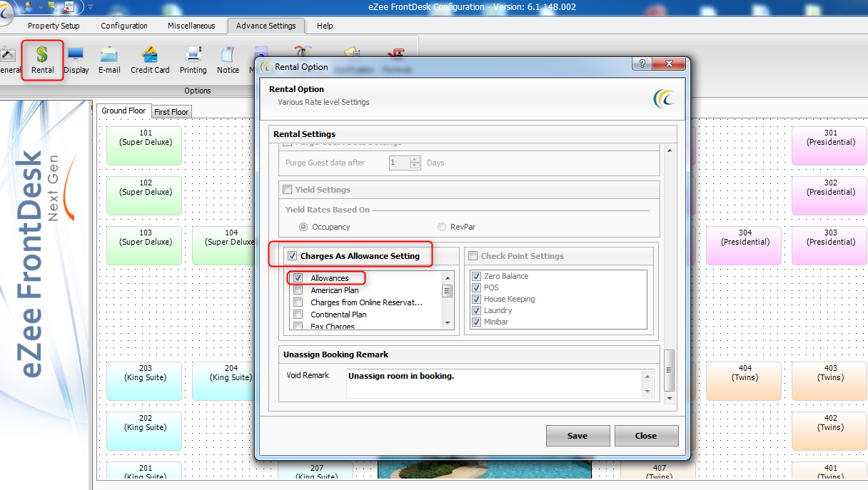This screenshot has height=490, width=868.
Task: Open the Rental options icon
Action: pyautogui.click(x=42, y=60)
